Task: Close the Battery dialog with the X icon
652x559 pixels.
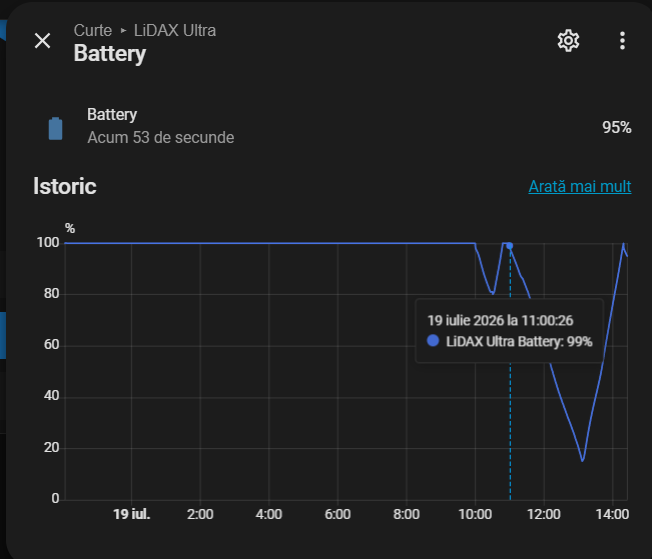Action: 42,41
